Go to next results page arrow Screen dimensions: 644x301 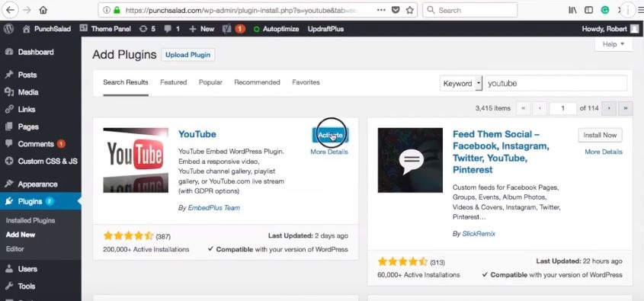coord(609,108)
